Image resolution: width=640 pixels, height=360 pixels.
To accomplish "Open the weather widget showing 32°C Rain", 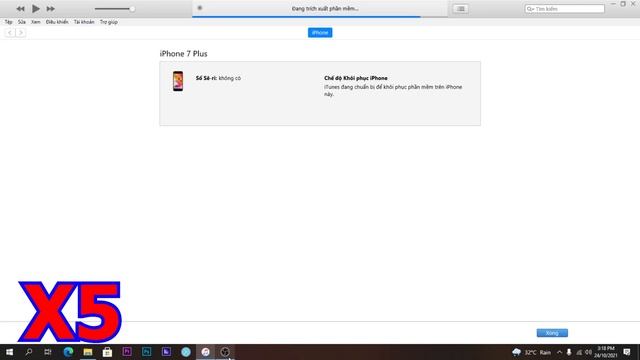I will click(531, 352).
